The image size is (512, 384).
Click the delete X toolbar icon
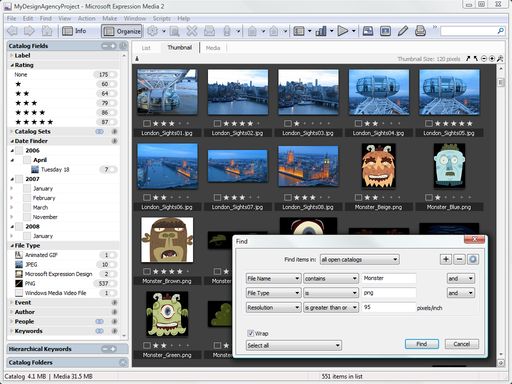click(192, 31)
